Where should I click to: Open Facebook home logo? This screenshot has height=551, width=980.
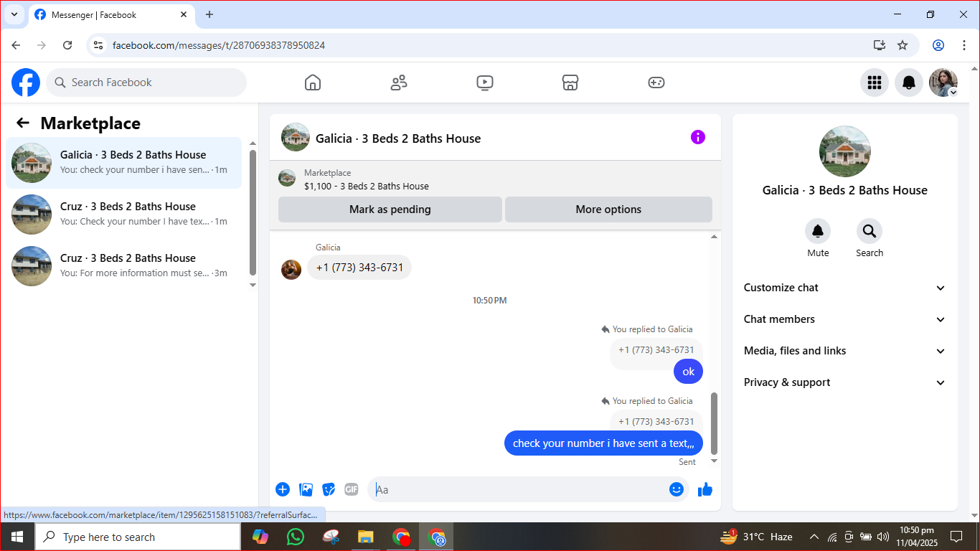point(26,83)
